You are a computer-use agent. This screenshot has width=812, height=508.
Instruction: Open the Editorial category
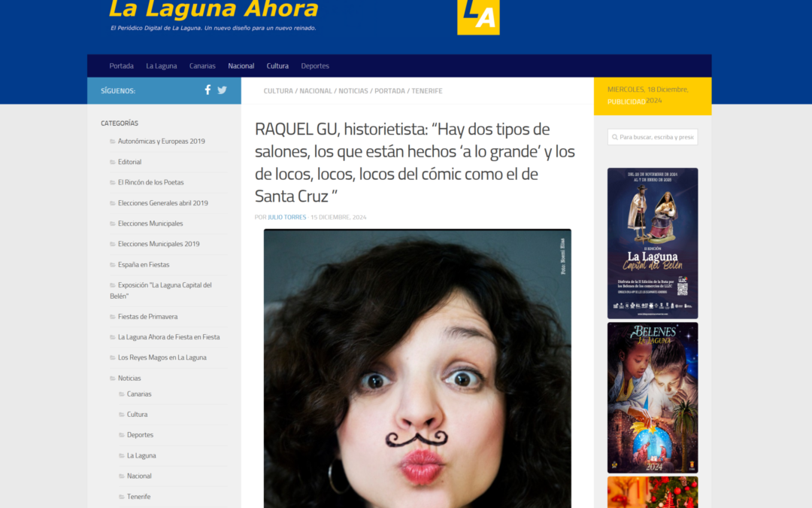coord(129,163)
